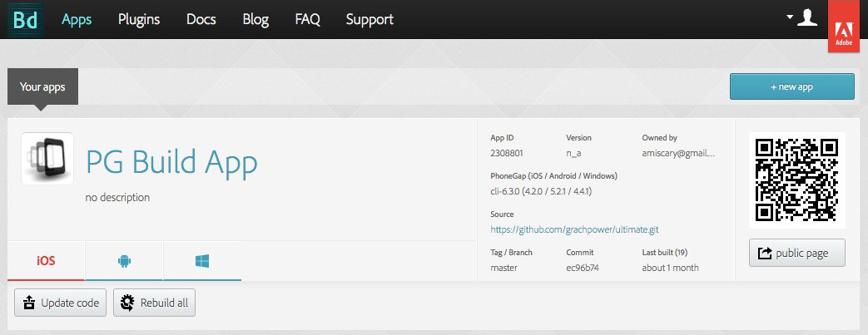Open the Plugins menu item

coord(139,19)
